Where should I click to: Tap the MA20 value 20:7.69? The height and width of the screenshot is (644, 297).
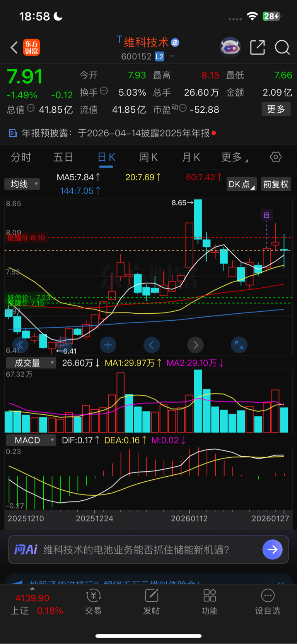[143, 177]
